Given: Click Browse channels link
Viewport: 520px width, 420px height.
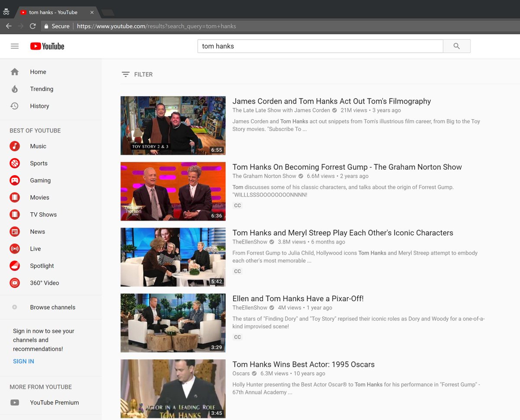Looking at the screenshot, I should click(52, 307).
